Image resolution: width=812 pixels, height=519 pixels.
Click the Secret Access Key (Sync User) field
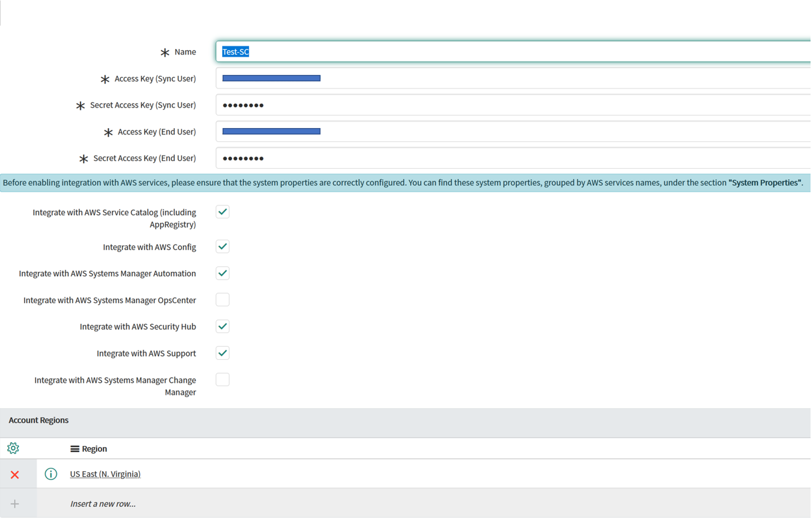(x=405, y=105)
